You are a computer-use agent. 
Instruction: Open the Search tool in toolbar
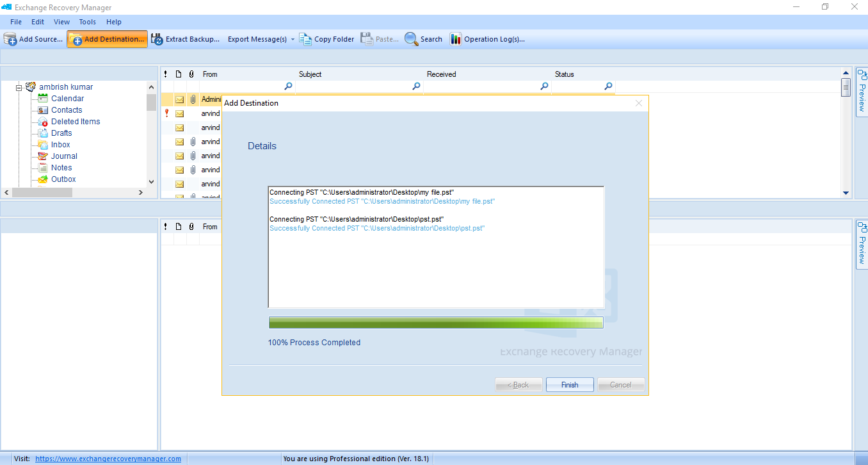[x=424, y=39]
